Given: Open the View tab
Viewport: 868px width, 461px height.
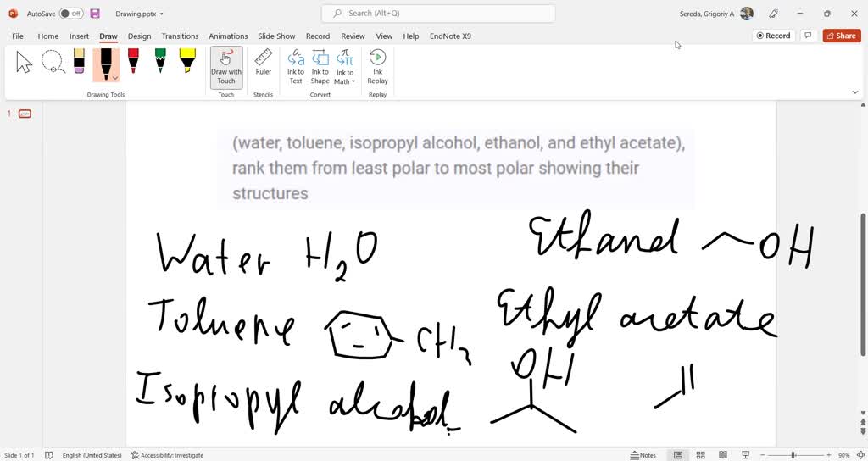Looking at the screenshot, I should pyautogui.click(x=384, y=36).
